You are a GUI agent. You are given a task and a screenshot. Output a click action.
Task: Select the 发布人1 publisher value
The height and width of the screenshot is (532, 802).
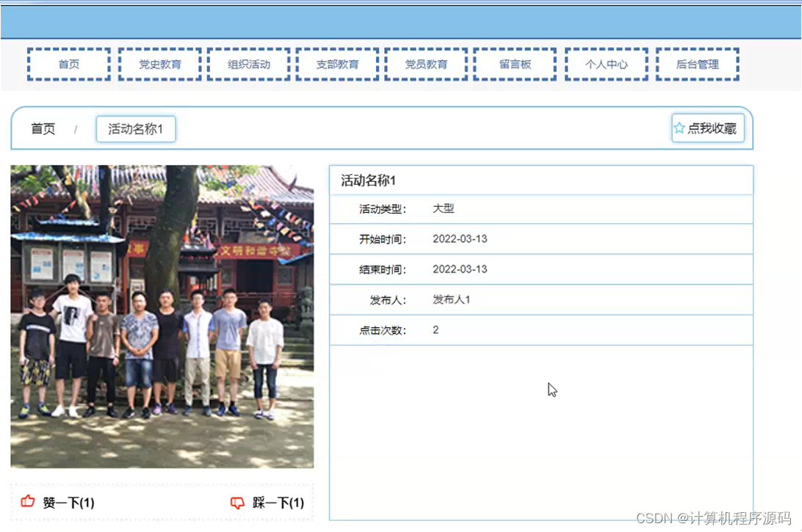(x=451, y=299)
